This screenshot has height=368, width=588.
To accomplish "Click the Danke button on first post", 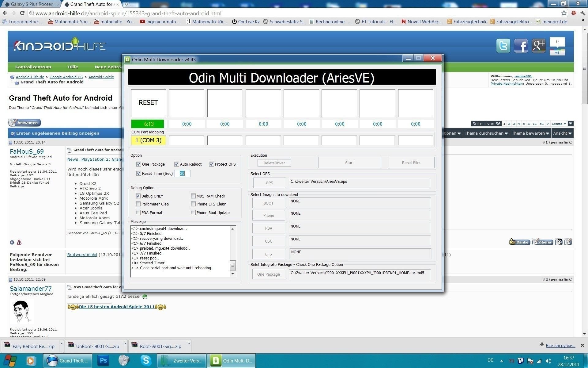I will click(x=519, y=242).
